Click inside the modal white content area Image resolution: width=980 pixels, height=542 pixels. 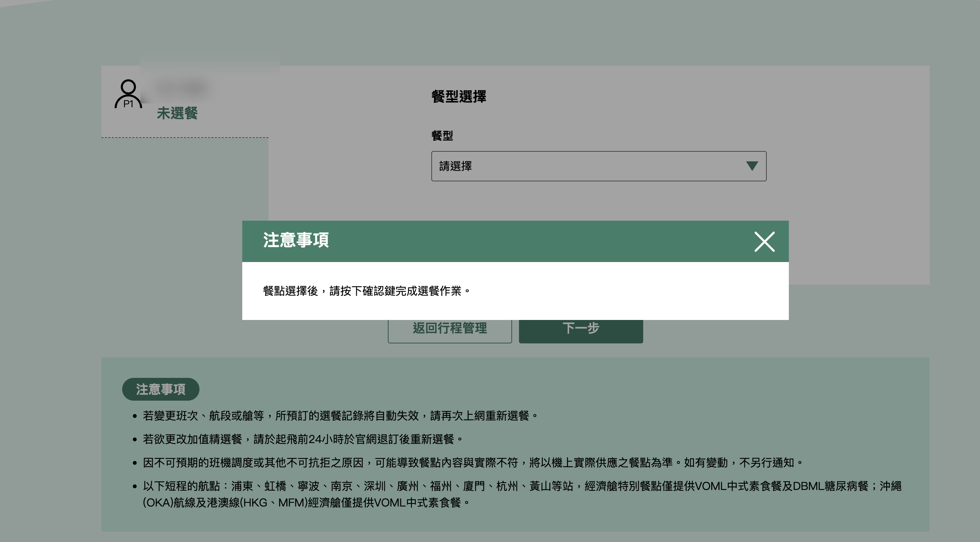(x=515, y=290)
